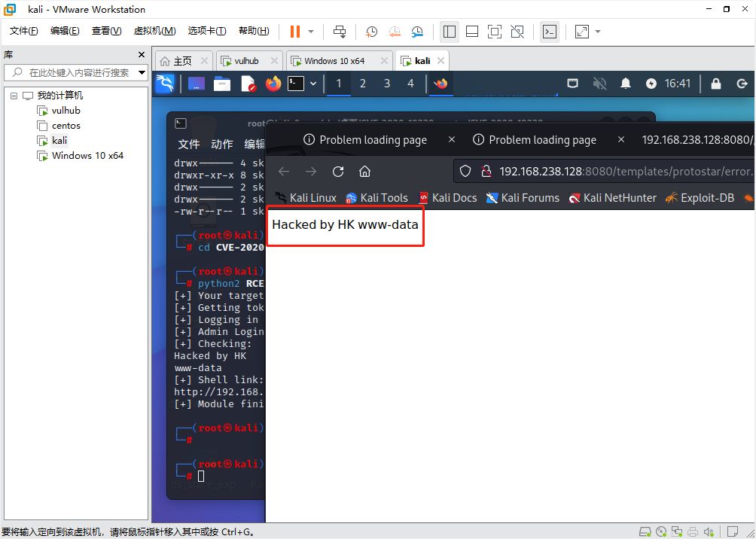Viewport: 756px width, 539px height.
Task: Open the file manager icon in Kali panel
Action: [222, 84]
